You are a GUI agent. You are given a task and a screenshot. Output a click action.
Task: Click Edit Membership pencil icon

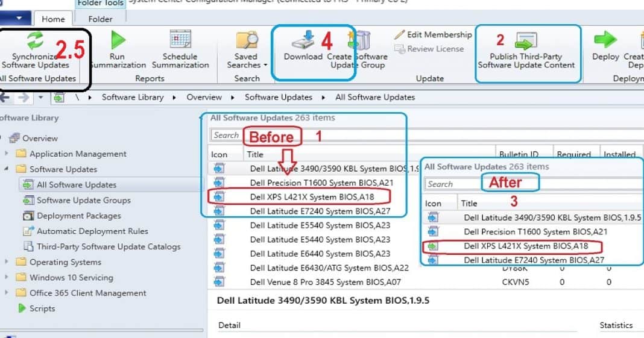pos(400,34)
